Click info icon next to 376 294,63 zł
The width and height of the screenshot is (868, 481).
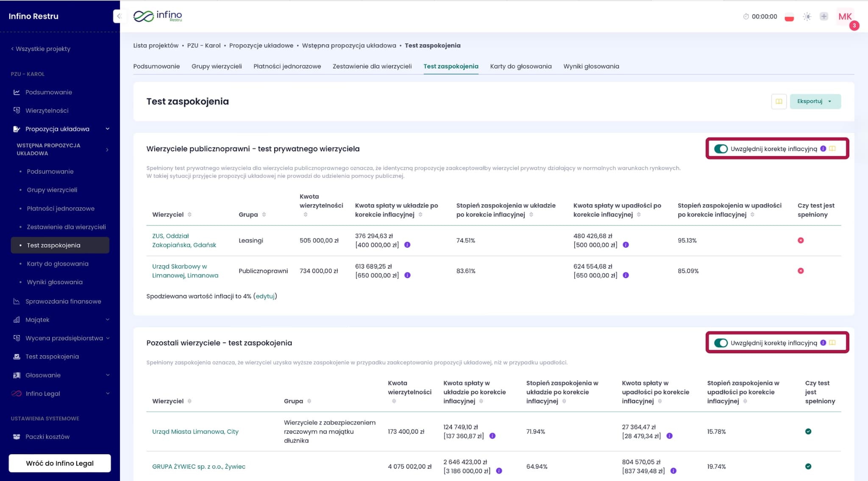pyautogui.click(x=407, y=245)
